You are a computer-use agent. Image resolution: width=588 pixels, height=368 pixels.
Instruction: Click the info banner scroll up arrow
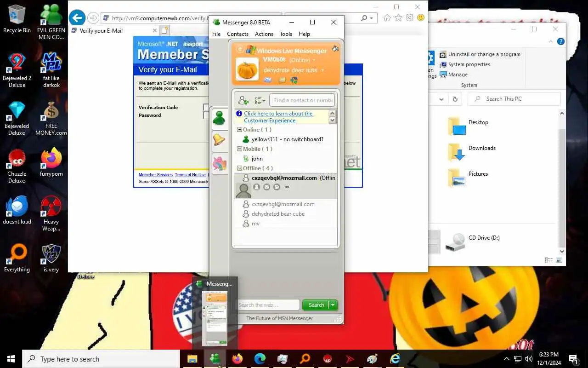[x=333, y=113]
